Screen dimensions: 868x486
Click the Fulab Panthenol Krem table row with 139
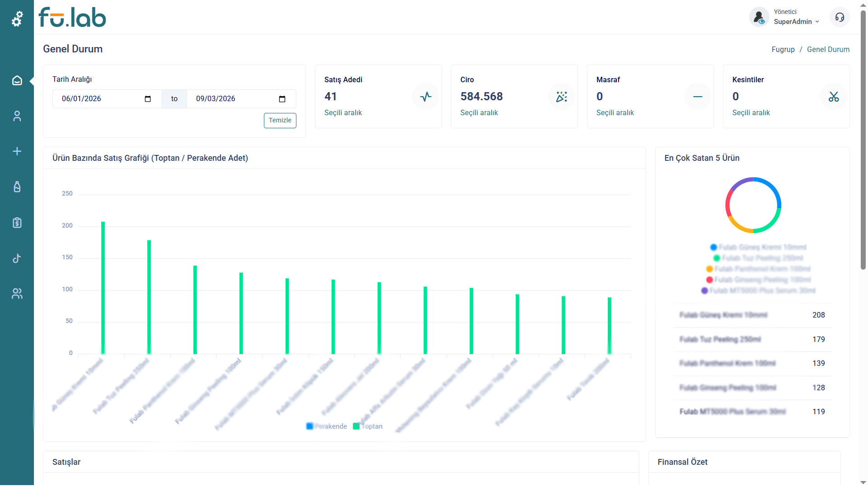click(x=752, y=364)
